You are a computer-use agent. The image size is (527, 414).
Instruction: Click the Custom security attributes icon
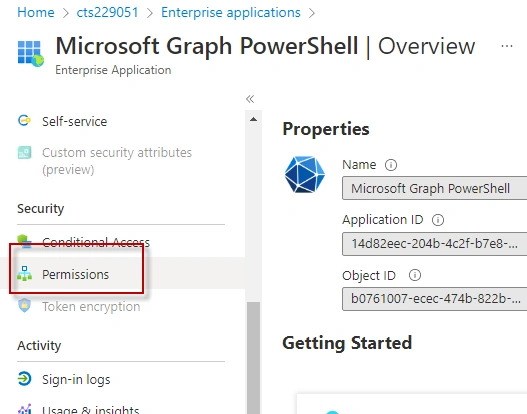pos(25,152)
